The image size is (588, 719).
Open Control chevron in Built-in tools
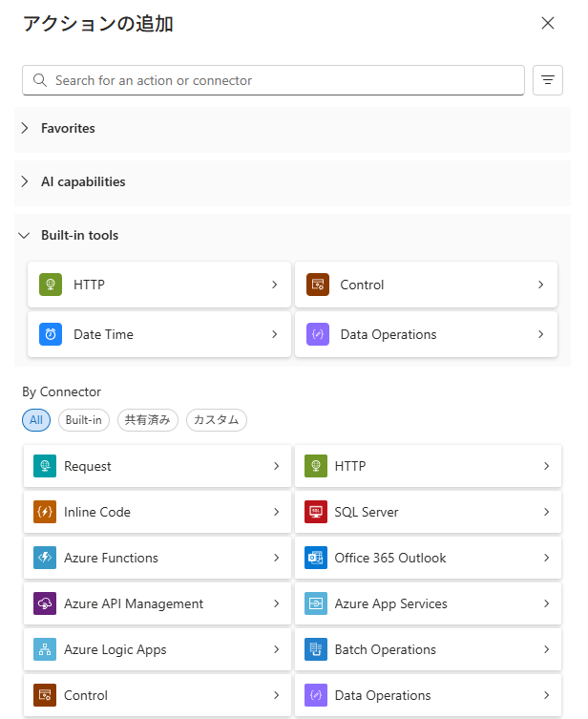[x=541, y=285]
